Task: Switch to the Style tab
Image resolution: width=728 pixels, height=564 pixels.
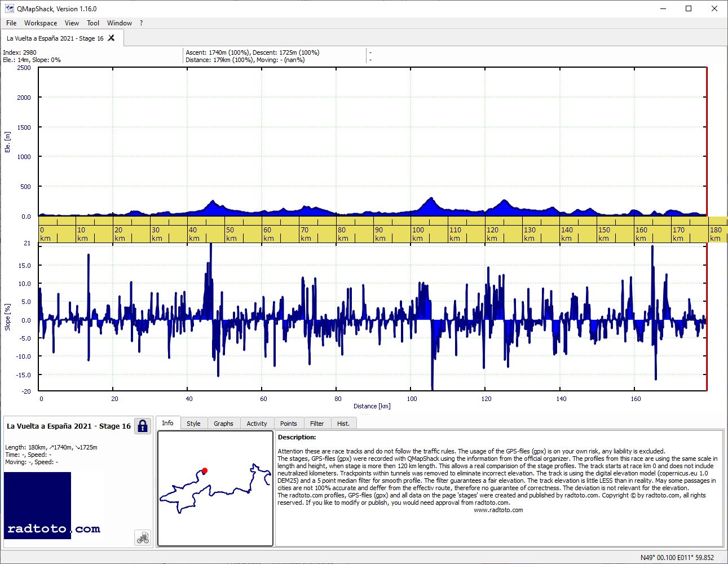Action: [193, 424]
